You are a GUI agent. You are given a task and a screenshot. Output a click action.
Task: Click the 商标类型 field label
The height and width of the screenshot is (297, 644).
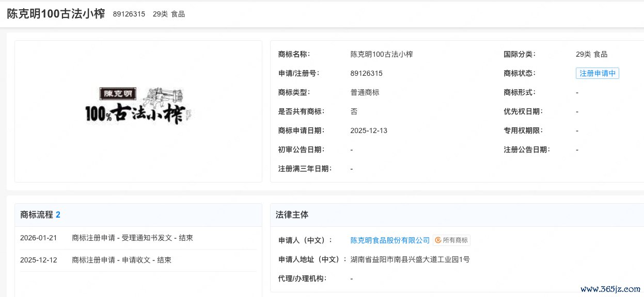point(294,92)
